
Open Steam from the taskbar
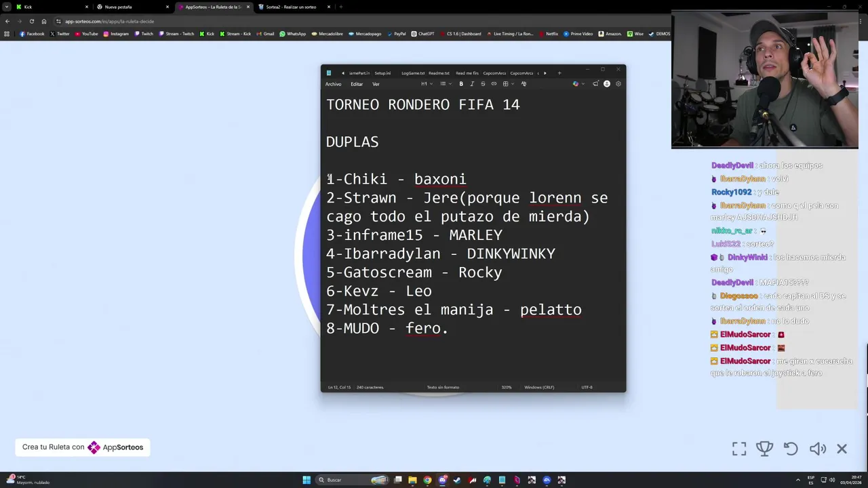(x=457, y=480)
